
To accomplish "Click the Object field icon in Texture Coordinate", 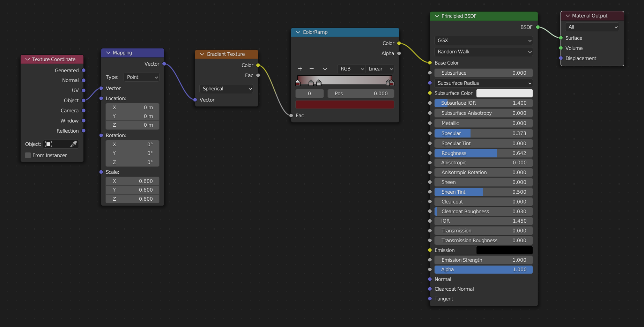I will (x=49, y=144).
